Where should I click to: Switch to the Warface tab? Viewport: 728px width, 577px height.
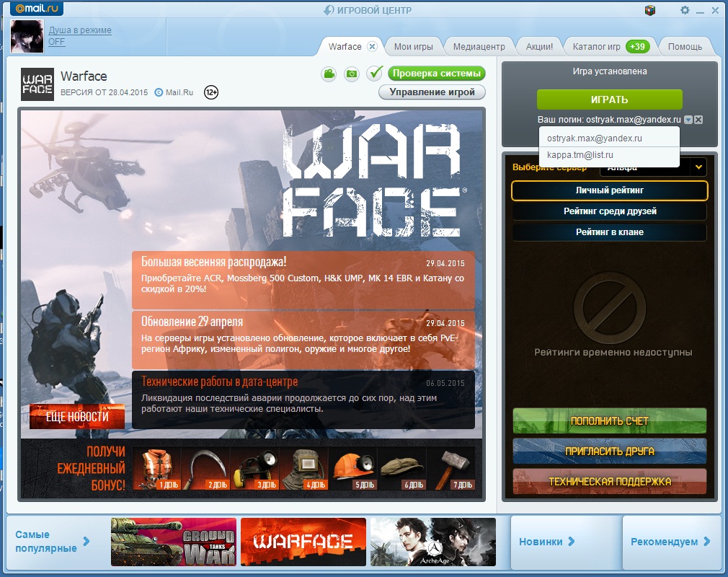(x=345, y=46)
